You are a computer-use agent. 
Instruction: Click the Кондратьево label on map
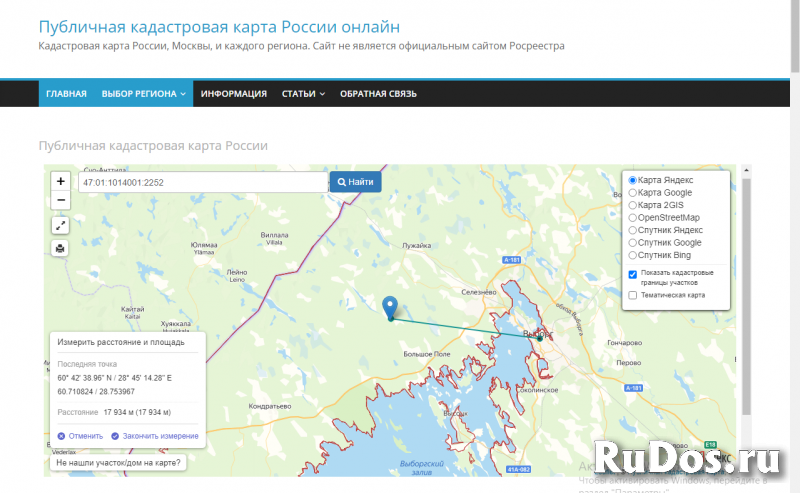tap(270, 406)
